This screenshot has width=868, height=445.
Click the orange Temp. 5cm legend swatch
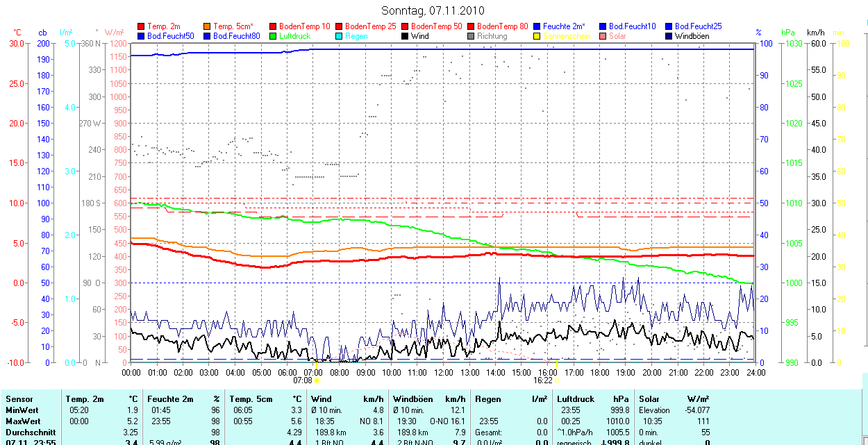(208, 26)
